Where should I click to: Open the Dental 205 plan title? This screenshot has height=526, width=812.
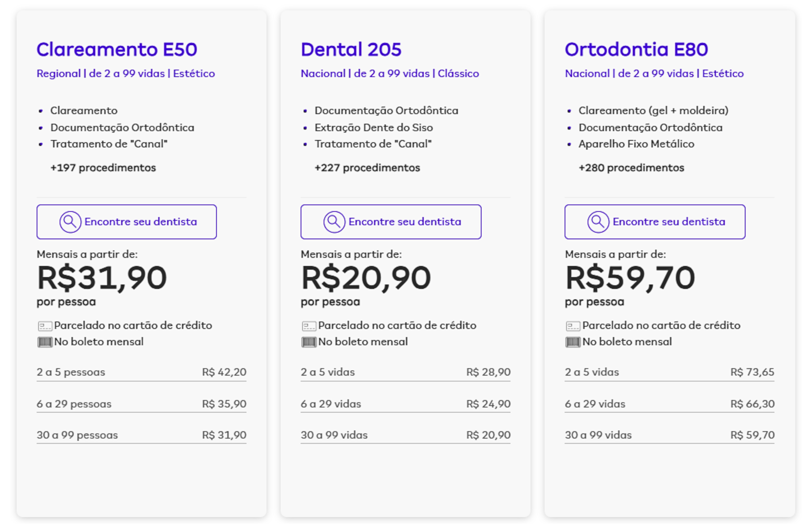point(351,49)
